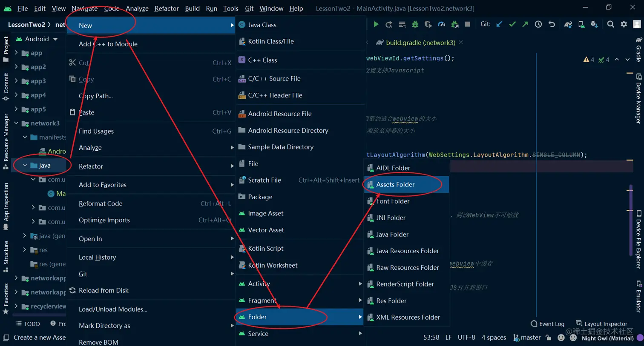Open the Folder submenu entry

point(300,317)
